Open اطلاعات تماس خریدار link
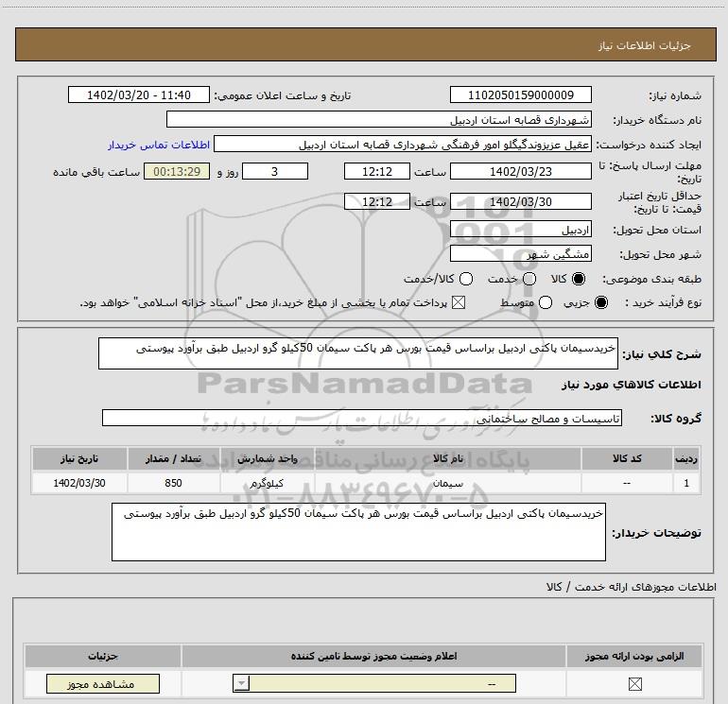 pyautogui.click(x=159, y=145)
